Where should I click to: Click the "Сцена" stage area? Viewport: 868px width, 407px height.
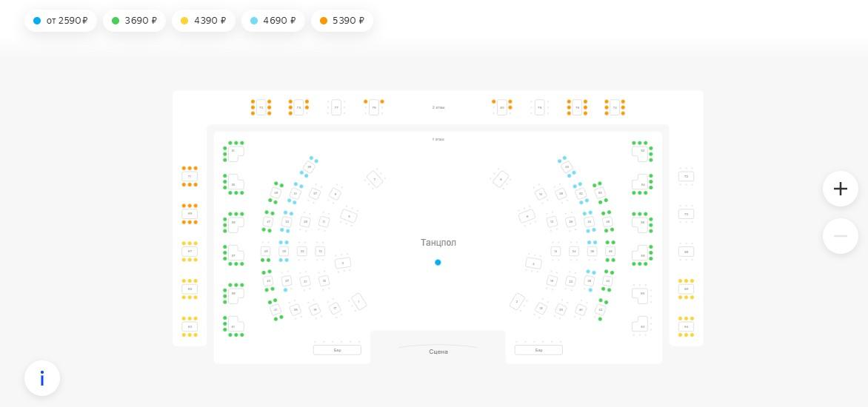438,351
